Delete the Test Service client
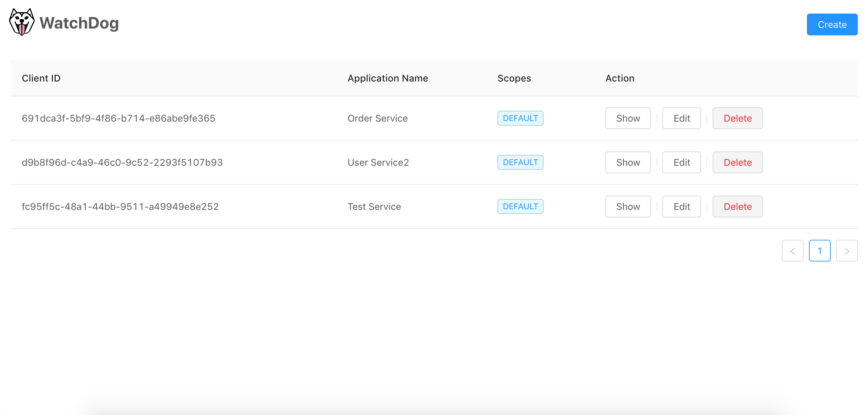Viewport: 868px width, 415px height. [x=737, y=206]
